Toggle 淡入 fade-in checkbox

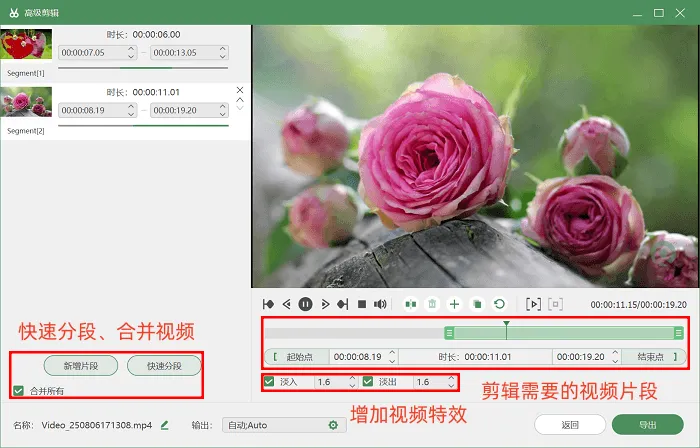[x=269, y=382]
